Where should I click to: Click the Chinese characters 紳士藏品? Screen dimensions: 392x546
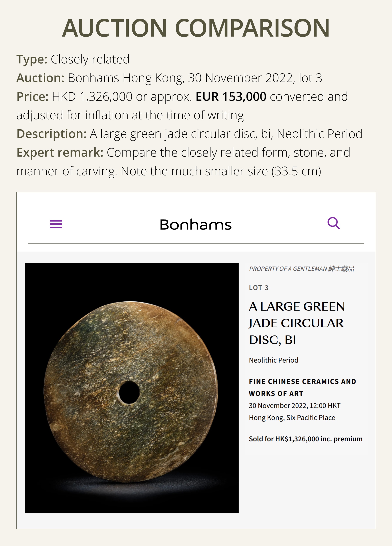click(x=341, y=269)
